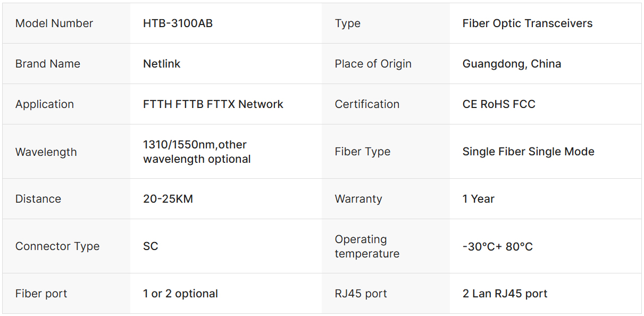Click the Application label cell
The height and width of the screenshot is (316, 644).
click(45, 104)
